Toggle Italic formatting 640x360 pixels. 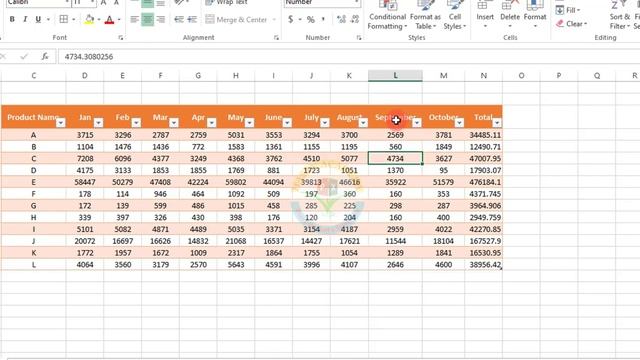click(25, 19)
